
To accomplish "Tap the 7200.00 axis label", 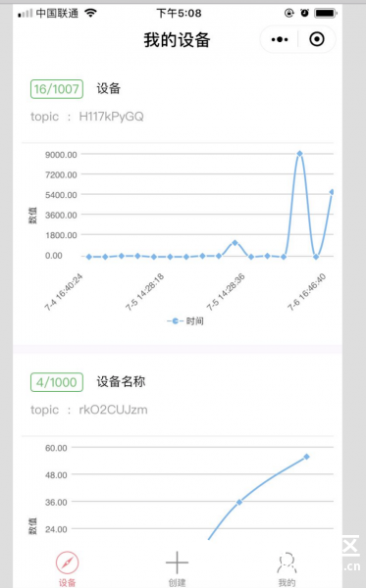I will coord(61,174).
